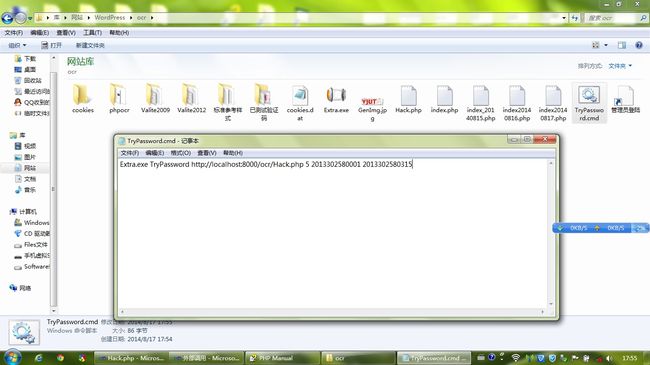650x365 pixels.
Task: Open the 工具(T) menu in Explorer
Action: (92, 32)
